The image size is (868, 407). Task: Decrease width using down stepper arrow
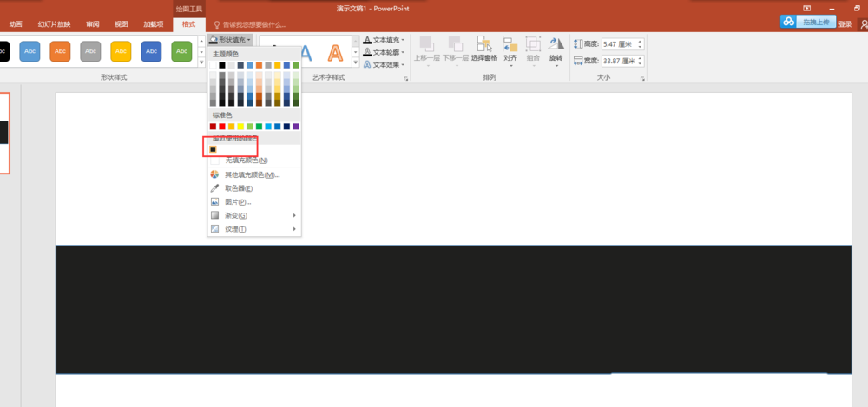[641, 63]
